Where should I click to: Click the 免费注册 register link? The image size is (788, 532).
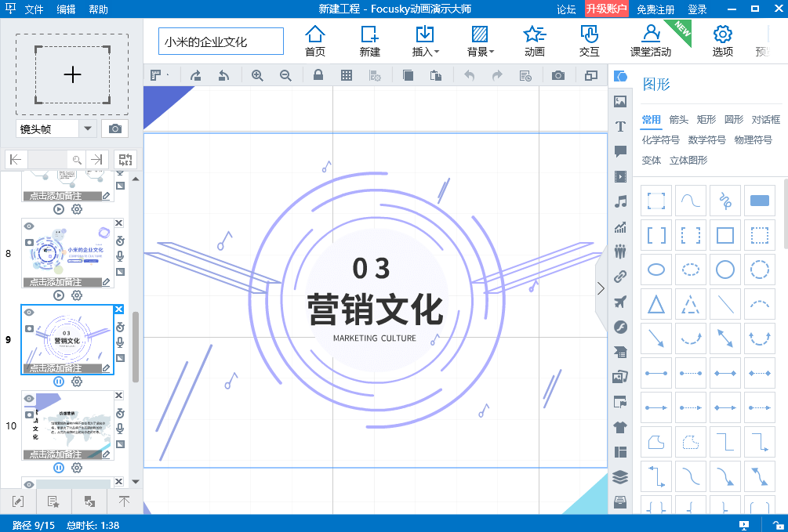(x=655, y=9)
